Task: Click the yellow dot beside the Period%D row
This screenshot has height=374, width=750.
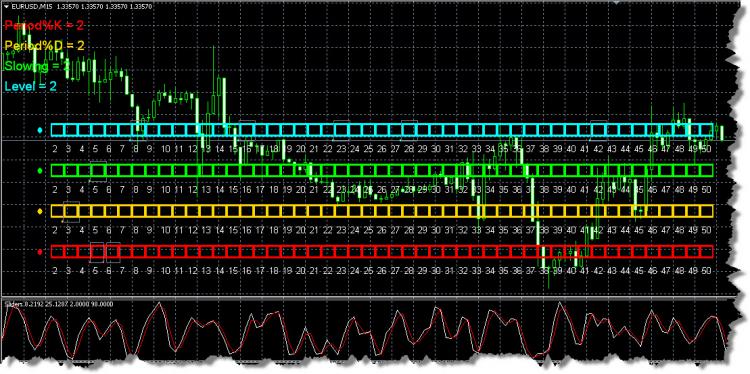Action: pyautogui.click(x=40, y=211)
